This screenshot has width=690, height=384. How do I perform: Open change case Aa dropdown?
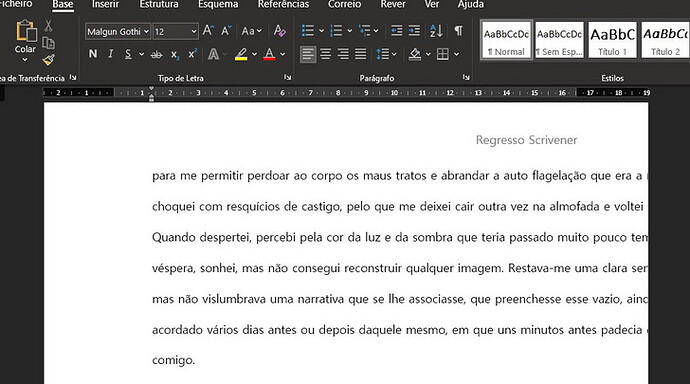[251, 31]
